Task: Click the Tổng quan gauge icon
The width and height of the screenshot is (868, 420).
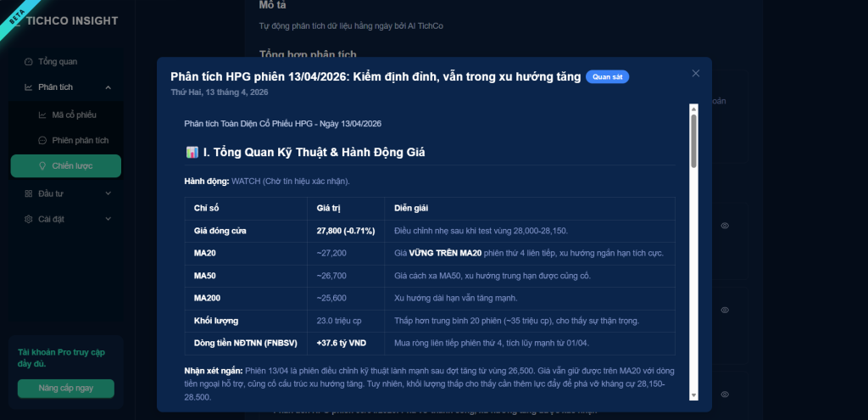Action: 29,62
